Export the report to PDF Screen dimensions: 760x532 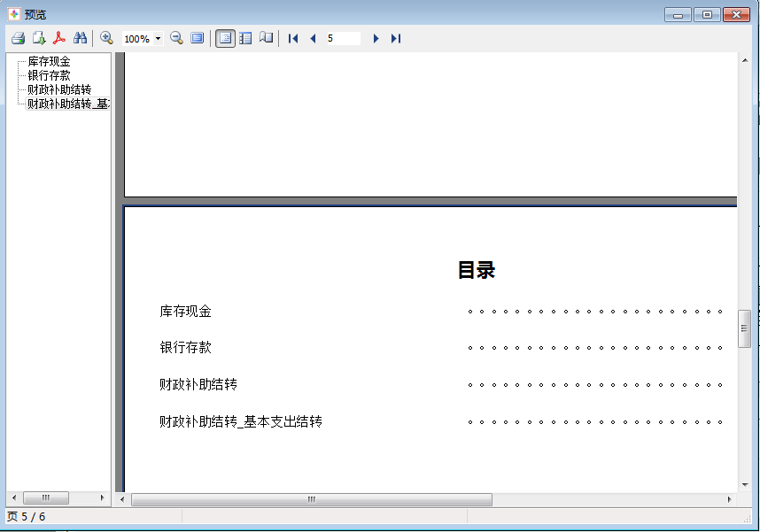(59, 38)
